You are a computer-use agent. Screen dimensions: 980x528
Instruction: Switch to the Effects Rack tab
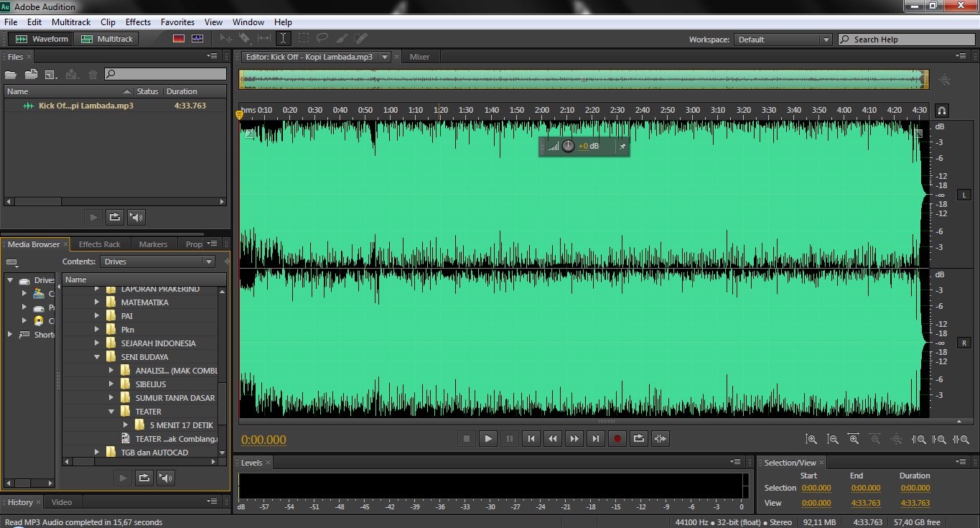[100, 244]
